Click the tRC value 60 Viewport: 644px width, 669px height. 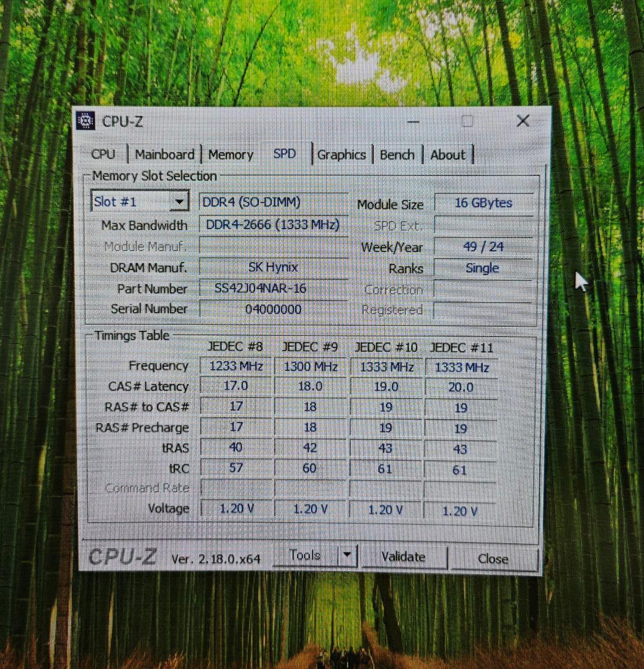310,468
